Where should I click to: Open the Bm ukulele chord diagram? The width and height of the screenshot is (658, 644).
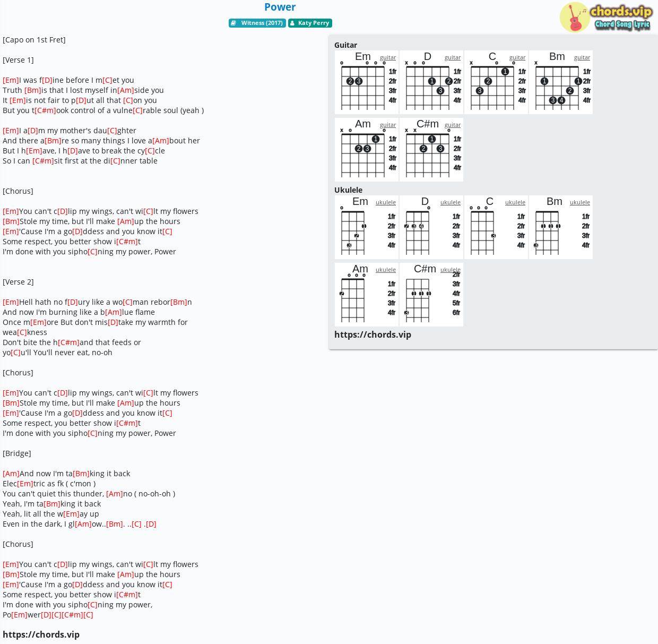[x=561, y=227]
